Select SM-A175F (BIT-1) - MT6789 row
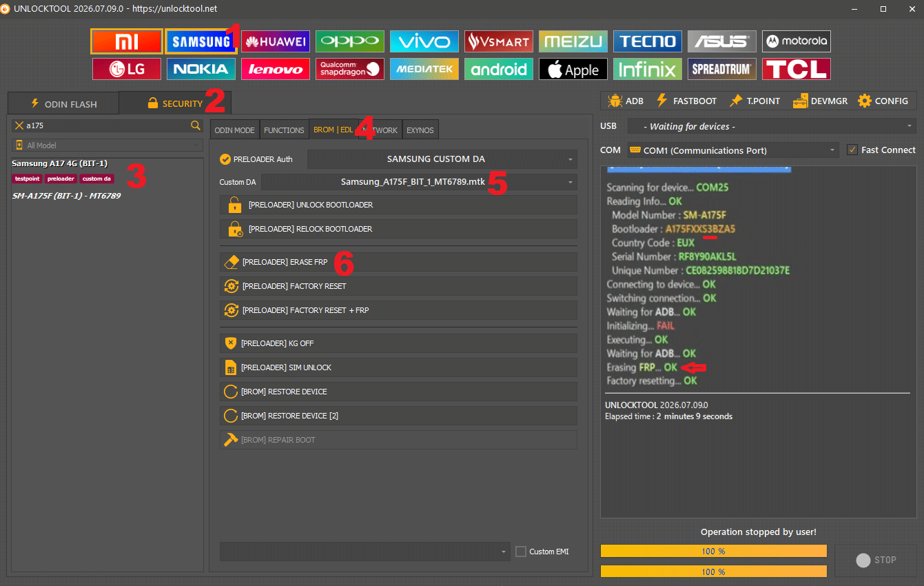Viewport: 924px width, 586px height. [x=67, y=196]
